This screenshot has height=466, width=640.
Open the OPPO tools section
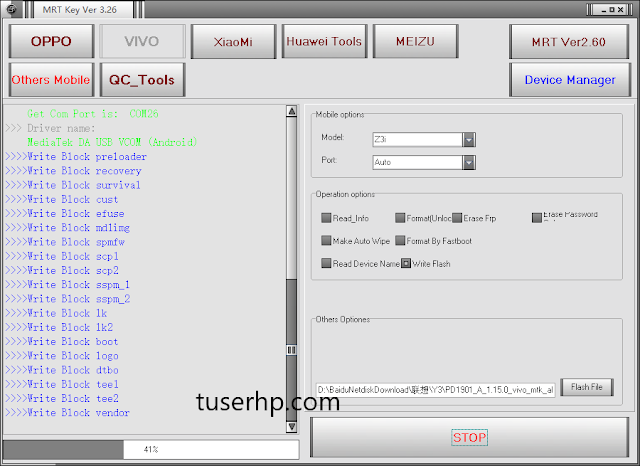coord(51,41)
